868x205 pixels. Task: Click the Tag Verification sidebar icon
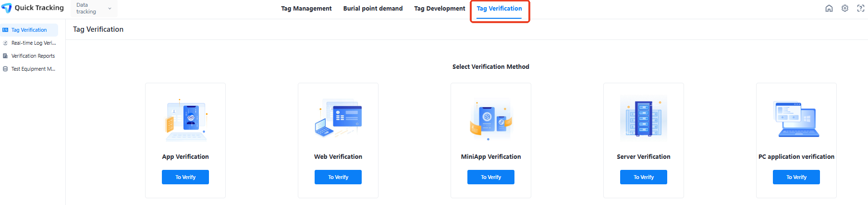tap(5, 30)
